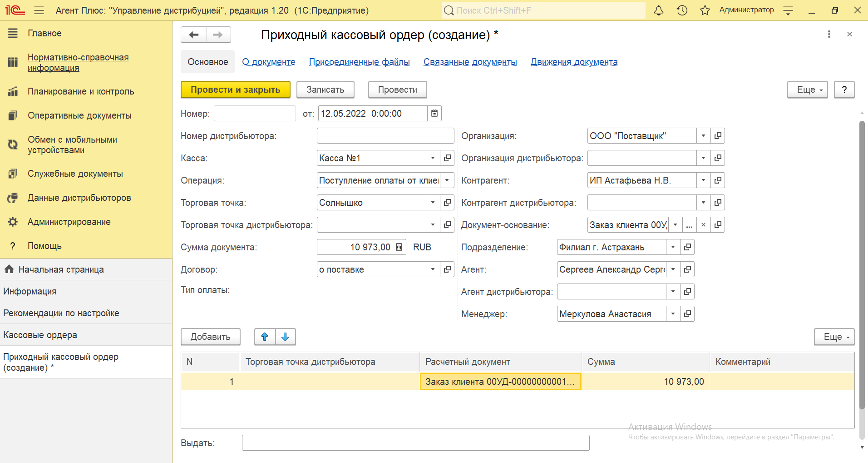868x463 pixels.
Task: Open Касса №1 record
Action: [x=447, y=158]
